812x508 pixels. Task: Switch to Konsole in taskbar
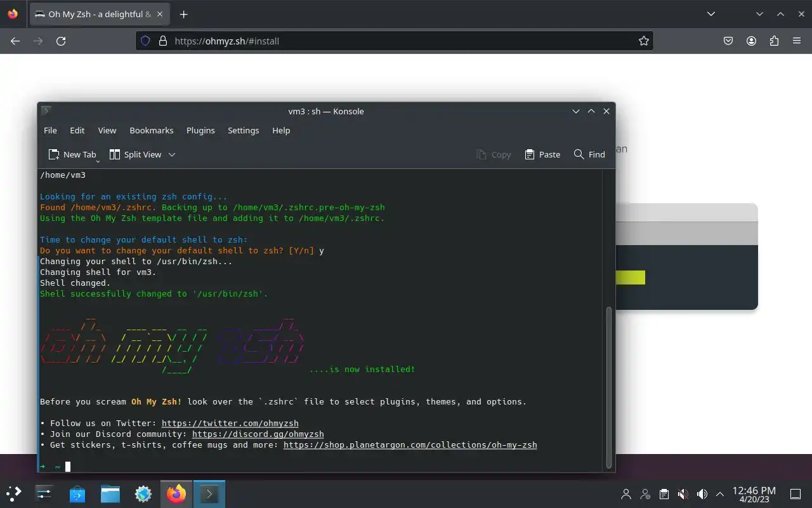click(209, 493)
